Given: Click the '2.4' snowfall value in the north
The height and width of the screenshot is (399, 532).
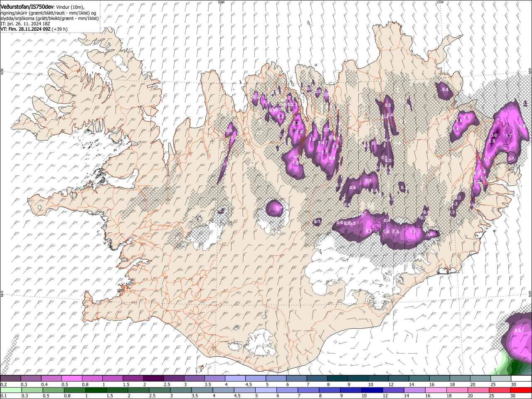Looking at the screenshot, I should (x=299, y=132).
